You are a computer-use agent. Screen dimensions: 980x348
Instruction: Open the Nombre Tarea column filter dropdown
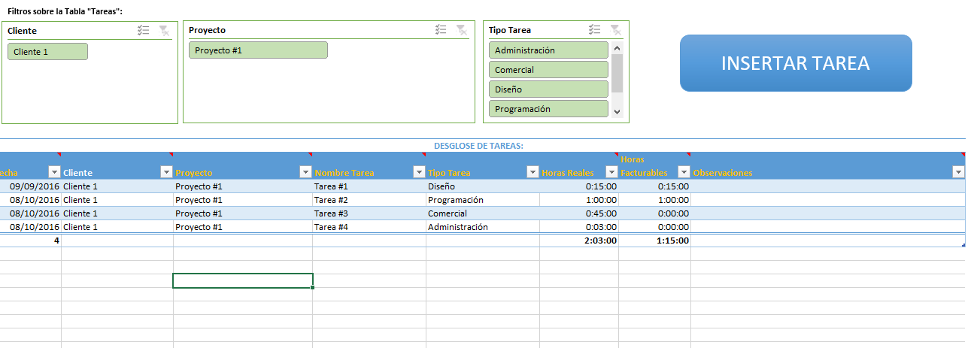pos(419,172)
